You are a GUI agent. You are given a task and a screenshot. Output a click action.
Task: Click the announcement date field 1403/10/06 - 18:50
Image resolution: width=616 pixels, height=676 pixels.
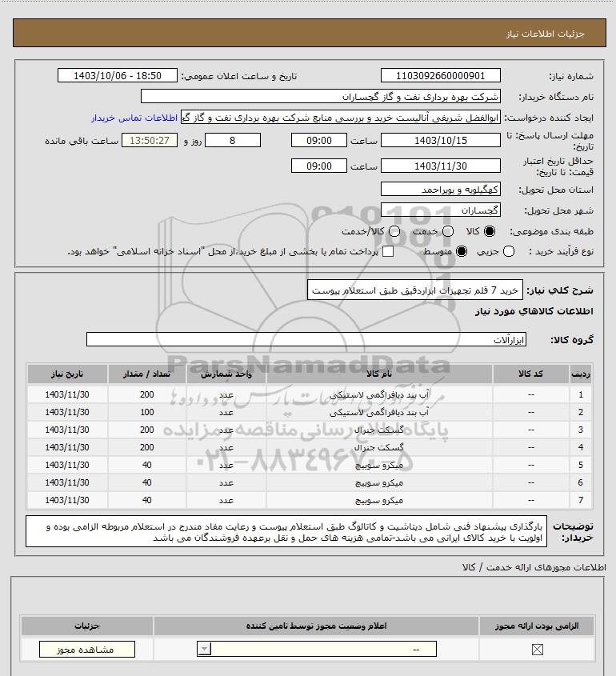tap(118, 75)
